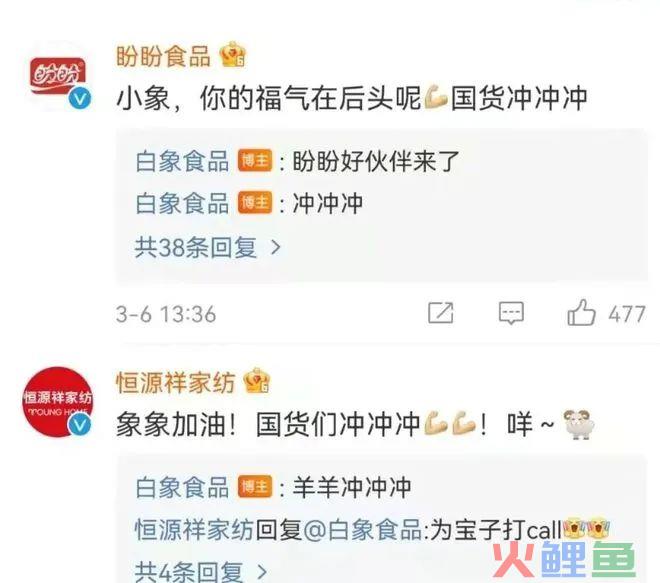Viewport: 660px width, 583px height.
Task: Tap the verified badge on 恒源祥家纺 avatar
Action: [x=80, y=424]
